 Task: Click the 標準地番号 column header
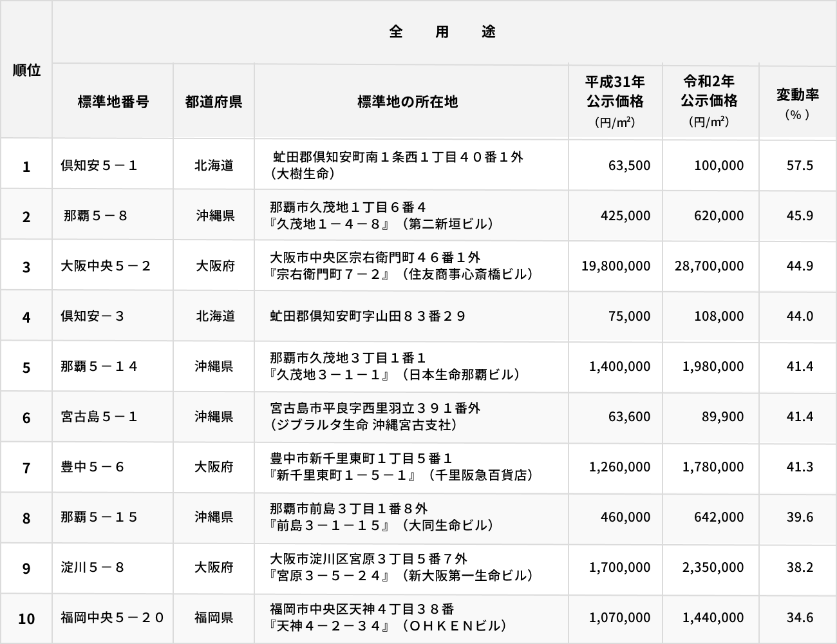[x=113, y=102]
